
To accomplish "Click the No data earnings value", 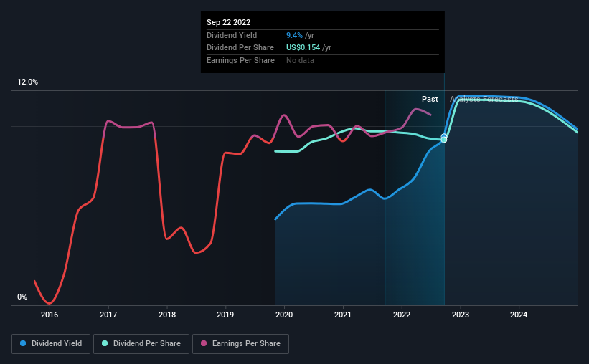I will (x=300, y=60).
